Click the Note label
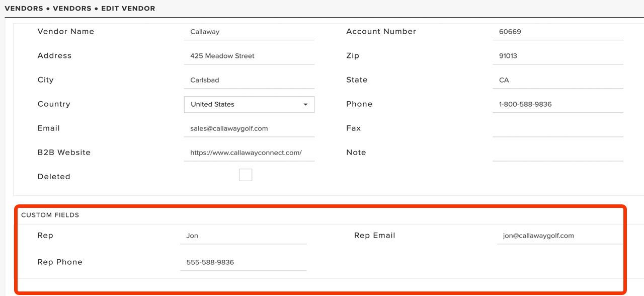 (x=356, y=152)
